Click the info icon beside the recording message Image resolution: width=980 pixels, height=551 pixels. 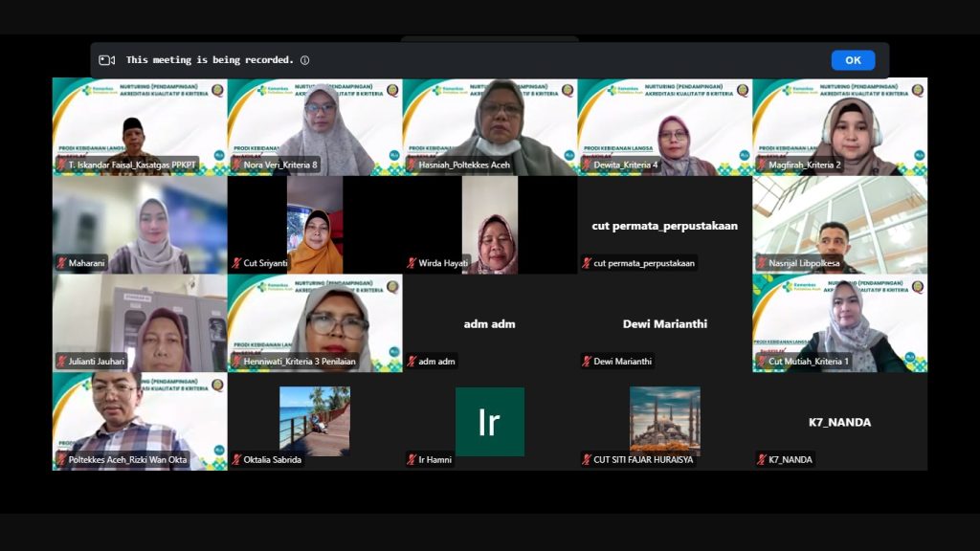(305, 60)
